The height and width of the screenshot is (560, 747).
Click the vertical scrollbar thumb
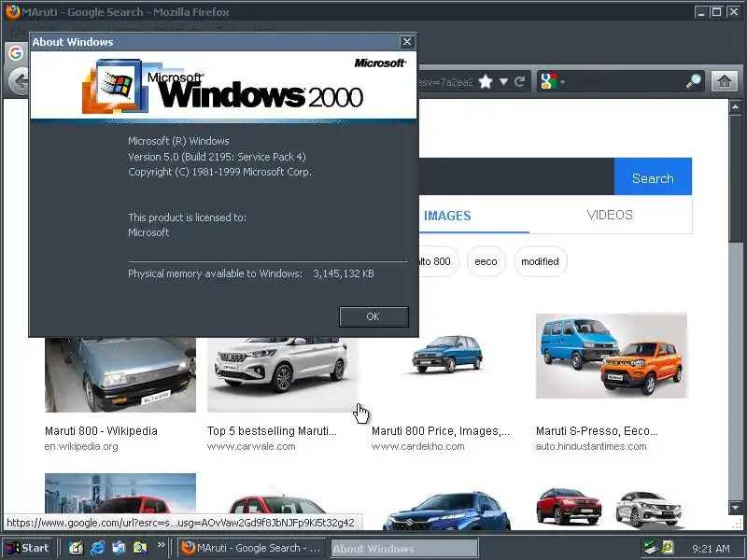tap(735, 177)
